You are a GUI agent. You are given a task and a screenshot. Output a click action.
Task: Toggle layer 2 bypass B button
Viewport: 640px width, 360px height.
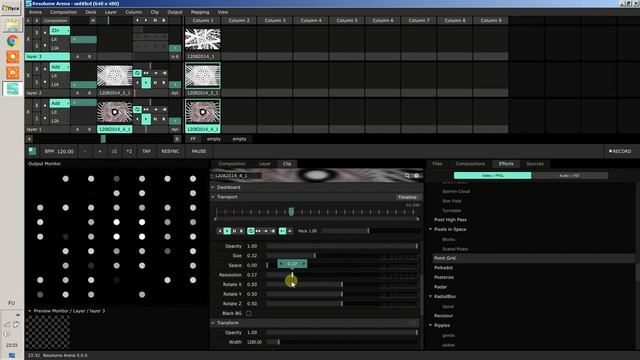pyautogui.click(x=37, y=69)
